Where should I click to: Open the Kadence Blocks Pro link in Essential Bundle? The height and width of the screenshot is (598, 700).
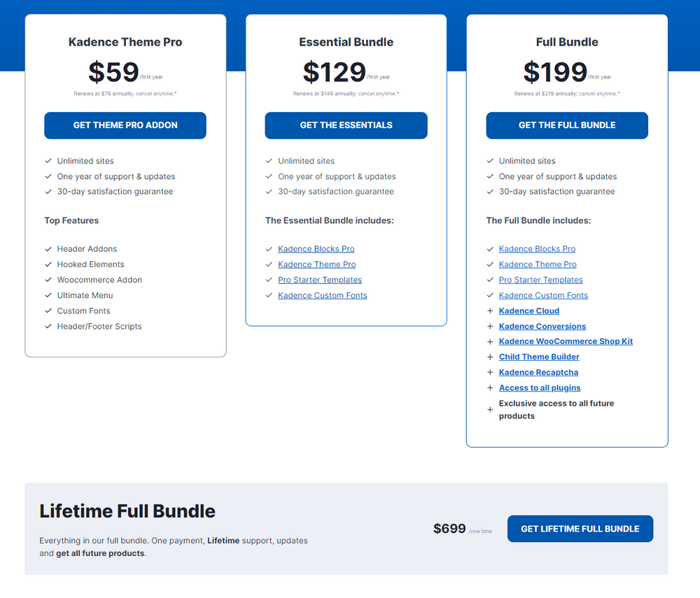(316, 248)
